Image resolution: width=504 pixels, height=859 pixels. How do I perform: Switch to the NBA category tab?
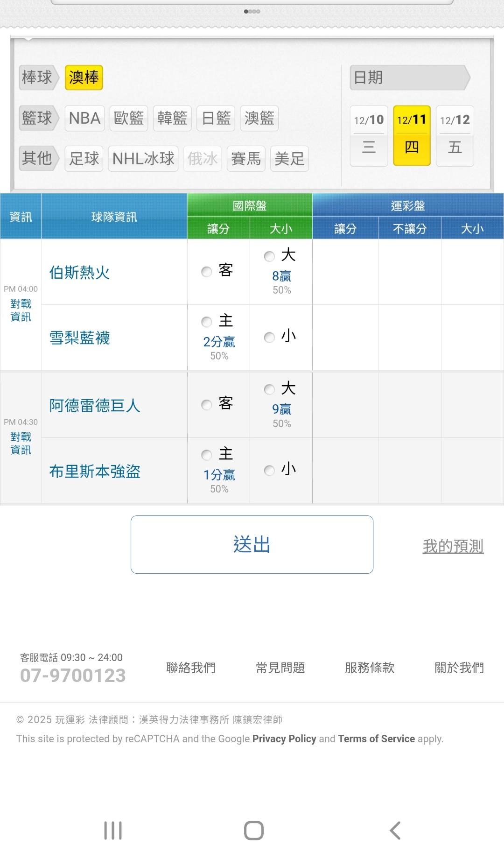pyautogui.click(x=84, y=118)
